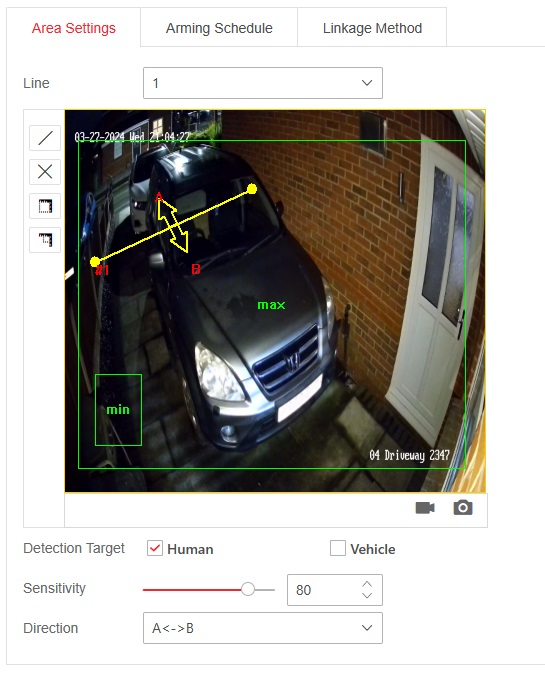Select the min size filter tool

[45, 239]
